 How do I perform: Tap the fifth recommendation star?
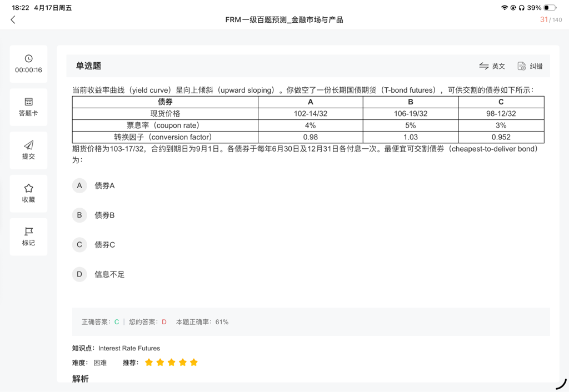194,363
